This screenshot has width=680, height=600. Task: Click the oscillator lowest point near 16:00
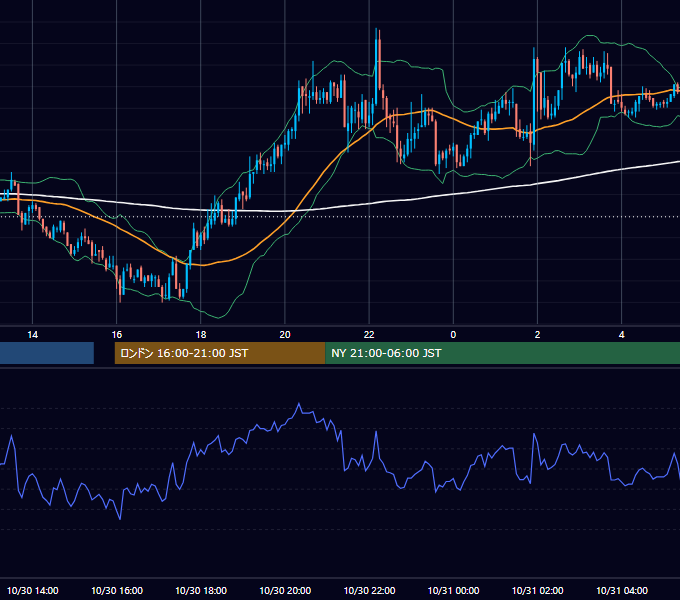pyautogui.click(x=120, y=518)
